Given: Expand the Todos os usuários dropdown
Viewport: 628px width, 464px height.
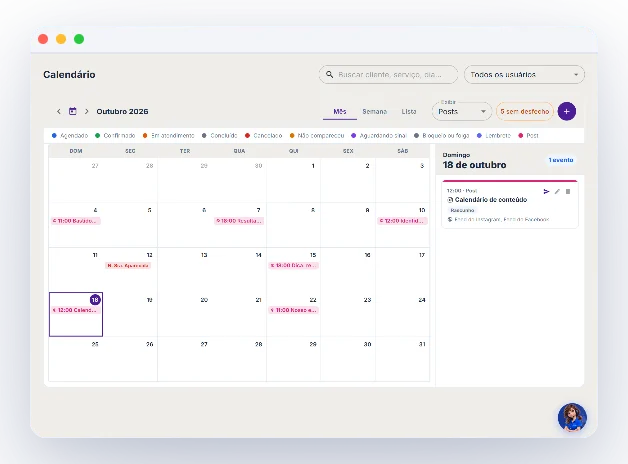Looking at the screenshot, I should click(524, 74).
